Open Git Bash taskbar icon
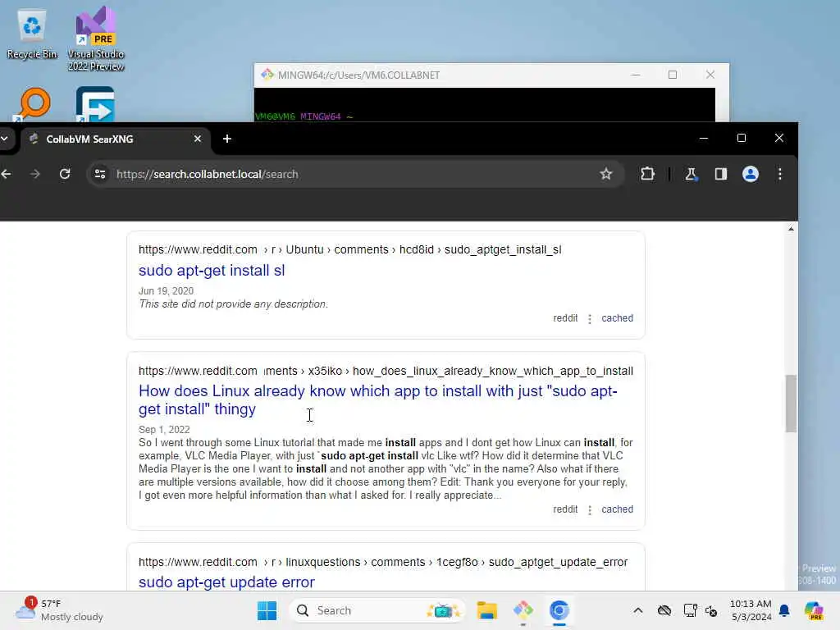 pos(523,610)
